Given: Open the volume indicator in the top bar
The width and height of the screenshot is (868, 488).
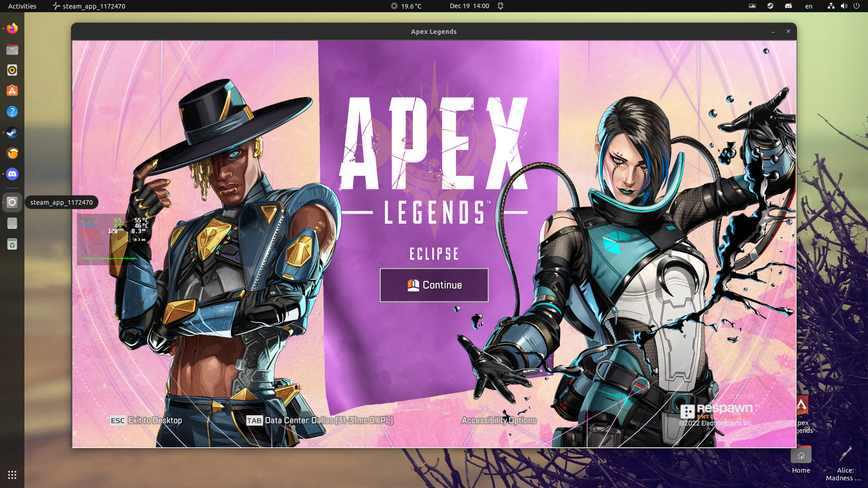Looking at the screenshot, I should coord(844,6).
